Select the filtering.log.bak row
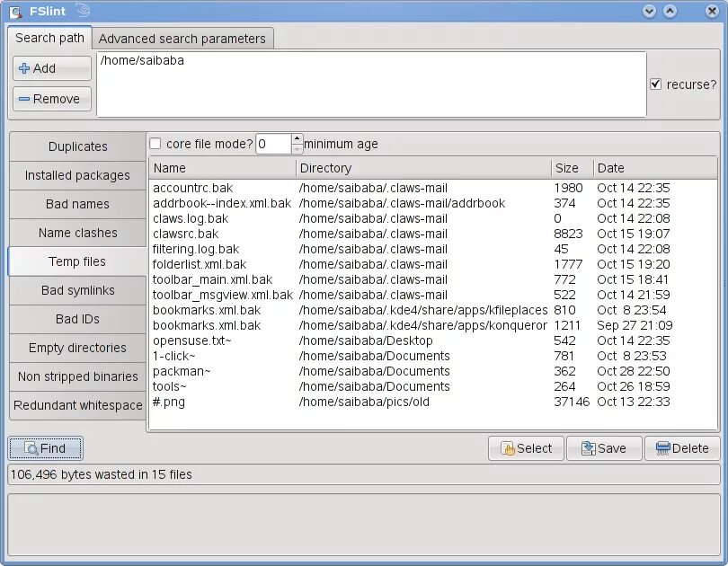Image resolution: width=728 pixels, height=566 pixels. pos(432,249)
